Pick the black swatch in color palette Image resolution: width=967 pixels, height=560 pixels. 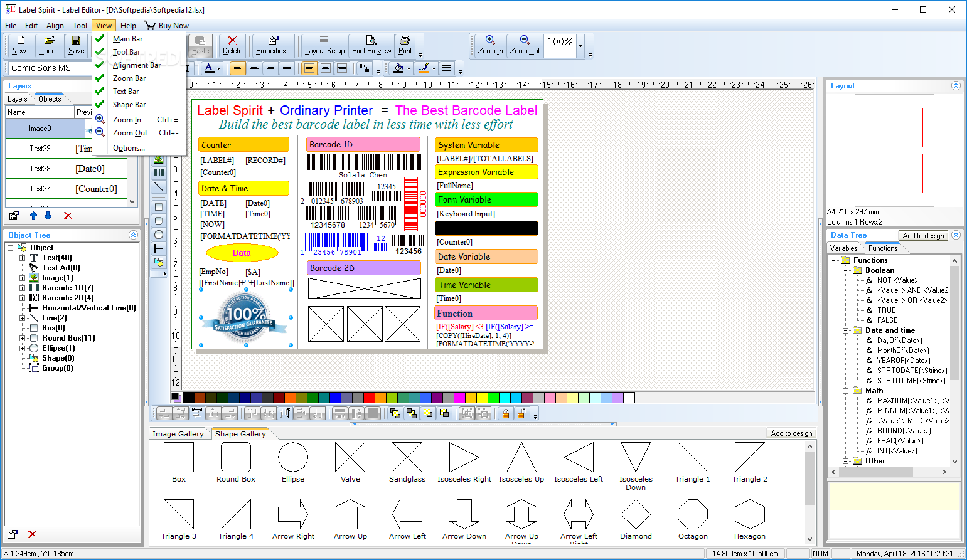tap(188, 398)
